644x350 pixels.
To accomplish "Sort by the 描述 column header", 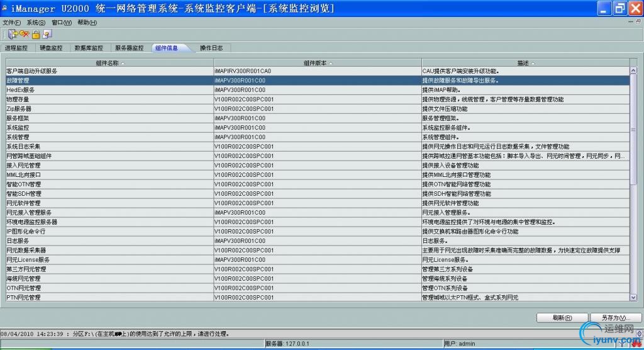I will click(525, 63).
